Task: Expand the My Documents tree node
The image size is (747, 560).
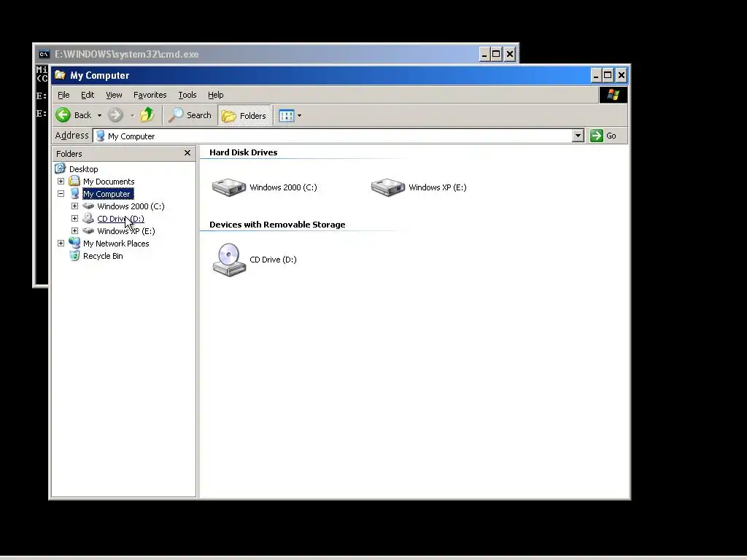Action: [x=61, y=182]
